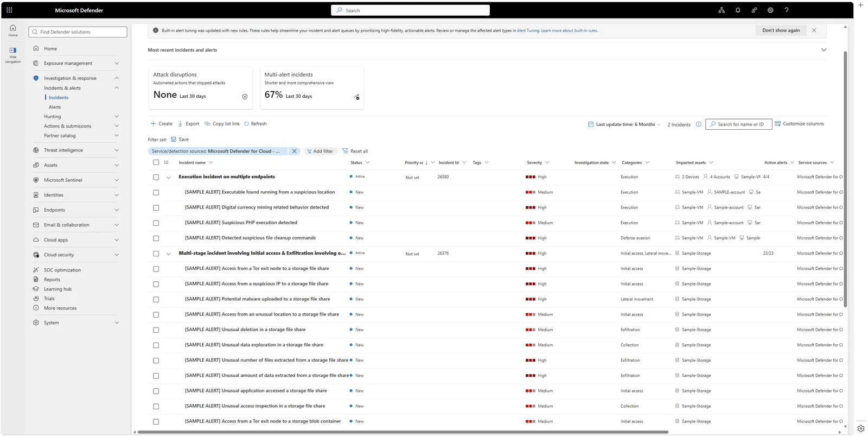The width and height of the screenshot is (868, 436).
Task: Open the Alert Tuning link
Action: pyautogui.click(x=528, y=30)
